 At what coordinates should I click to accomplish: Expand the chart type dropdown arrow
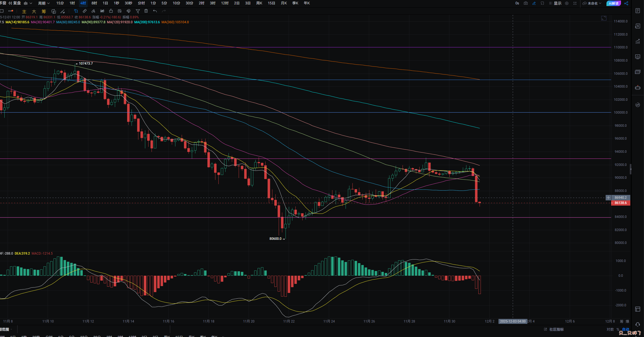coord(31,3)
